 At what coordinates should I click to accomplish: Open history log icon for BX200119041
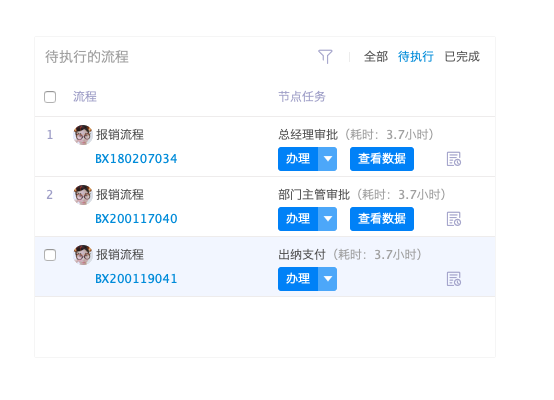pyautogui.click(x=454, y=279)
